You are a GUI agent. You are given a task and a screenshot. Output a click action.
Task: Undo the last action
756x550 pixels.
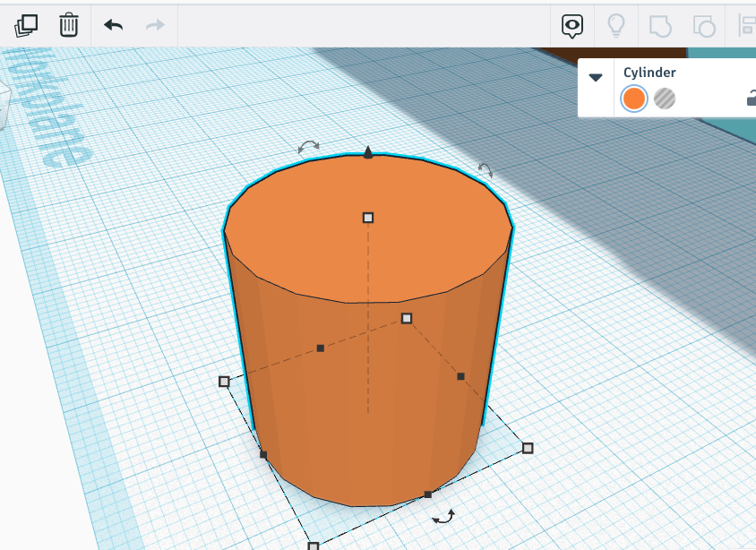113,25
